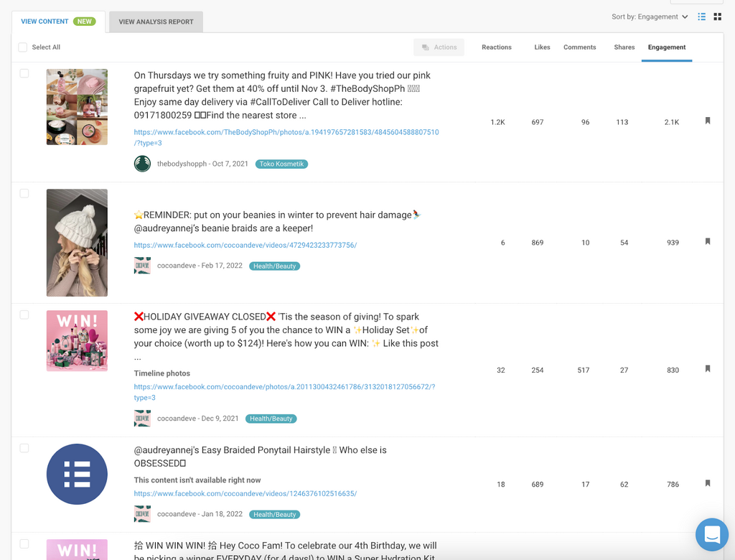
Task: Switch to View Analysis Report tab
Action: point(156,22)
